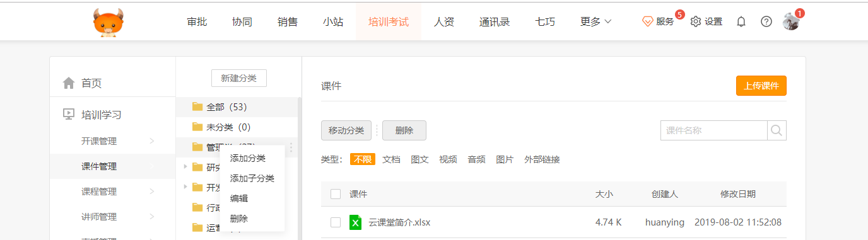Click the 新建分类 button
Viewport: 868px width, 240px height.
pyautogui.click(x=238, y=78)
